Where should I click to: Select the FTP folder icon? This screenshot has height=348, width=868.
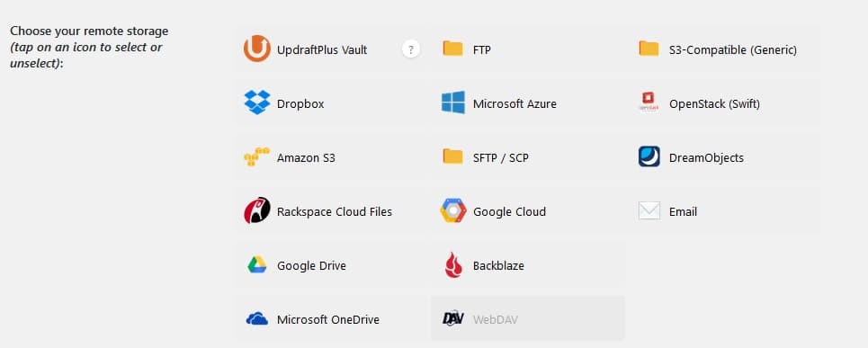pyautogui.click(x=452, y=49)
